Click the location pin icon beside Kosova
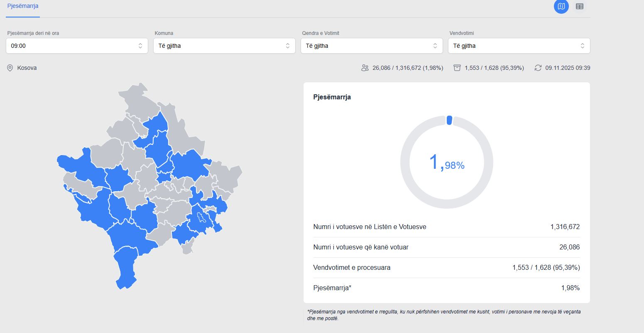The height and width of the screenshot is (333, 644). pos(10,68)
